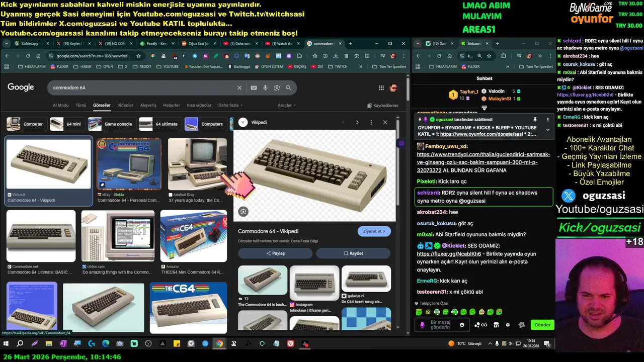Go back in the Google browser window
This screenshot has width=644, height=362.
(x=7, y=56)
